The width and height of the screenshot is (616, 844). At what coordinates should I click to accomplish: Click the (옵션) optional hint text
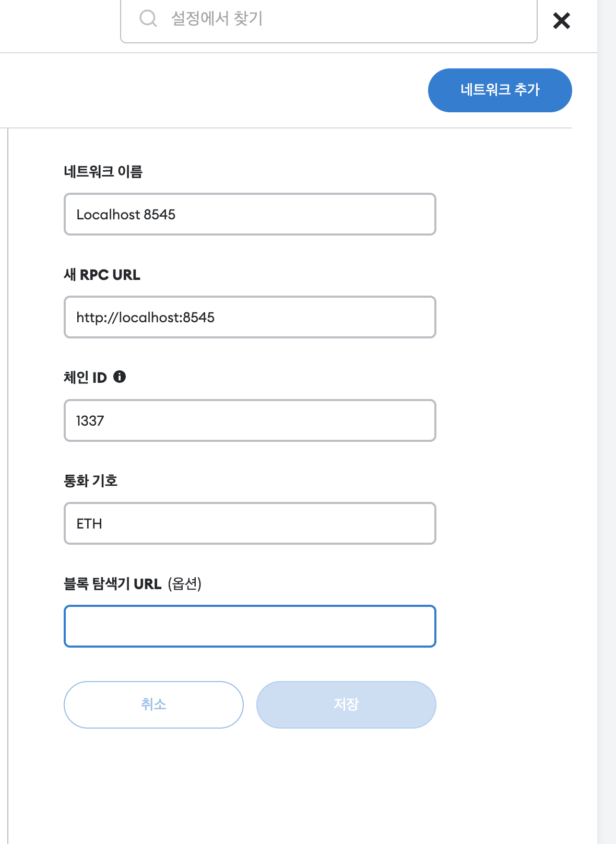pos(185,583)
